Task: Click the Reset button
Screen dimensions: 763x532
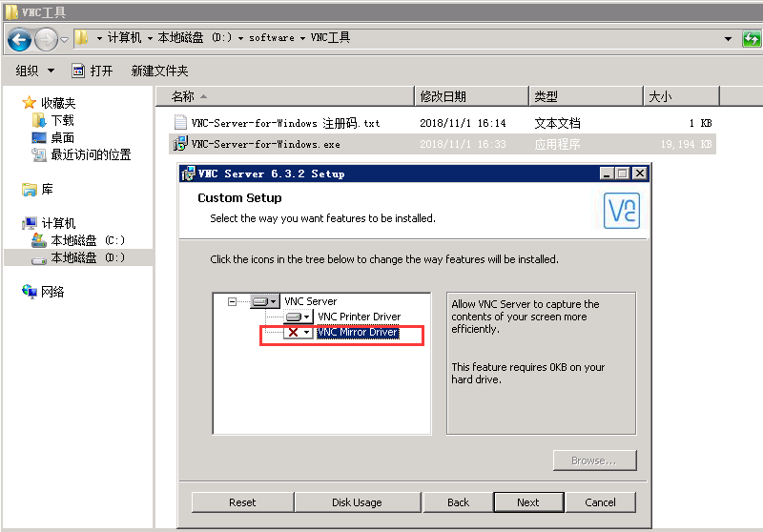Action: point(242,502)
